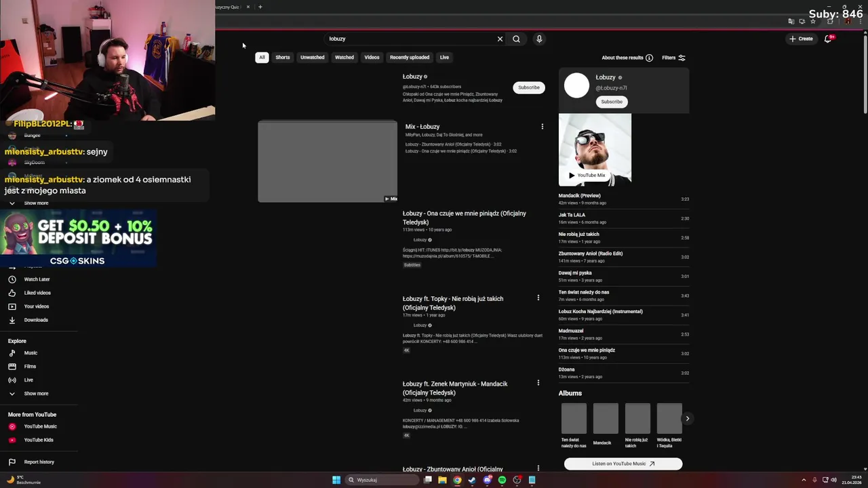Play Mandacik (Preview) from the track list
Image resolution: width=868 pixels, height=488 pixels.
pyautogui.click(x=623, y=199)
